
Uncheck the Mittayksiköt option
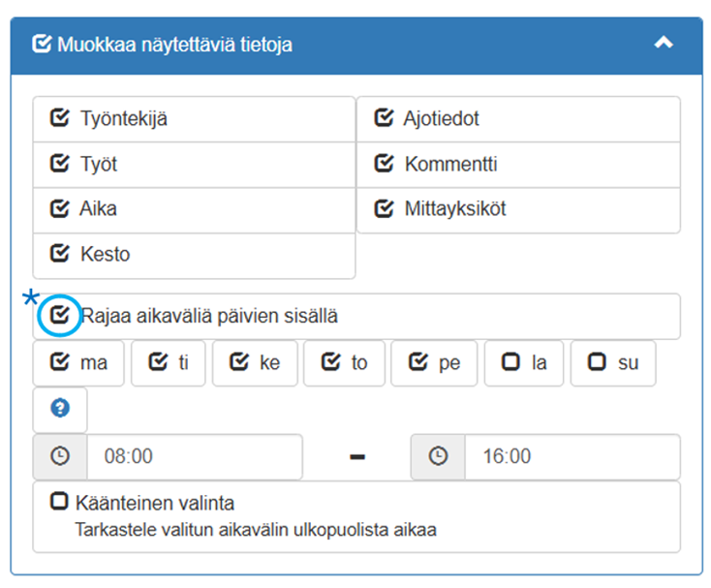click(x=384, y=209)
